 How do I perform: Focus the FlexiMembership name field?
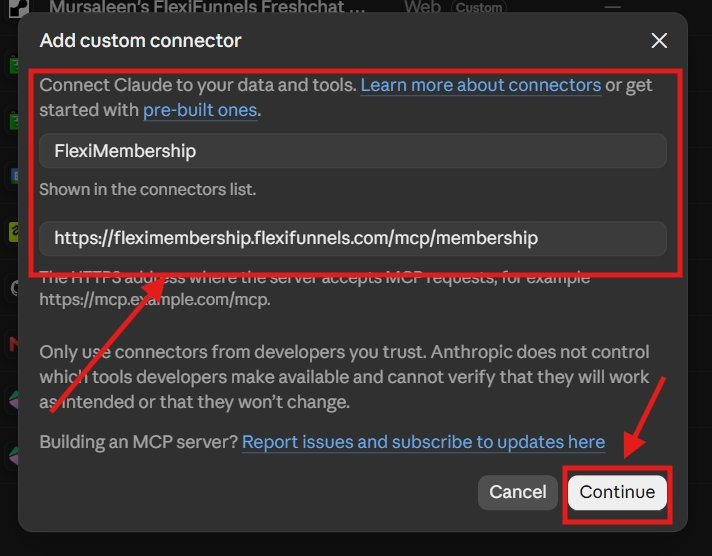point(353,151)
